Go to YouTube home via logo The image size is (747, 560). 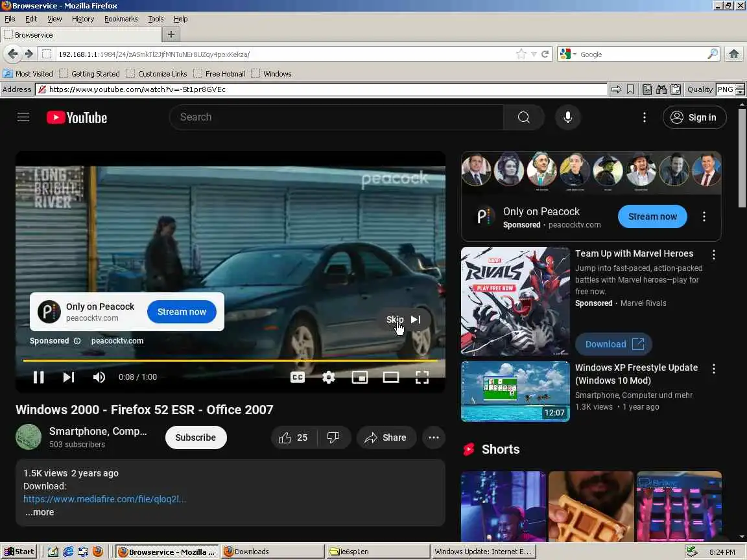point(77,117)
